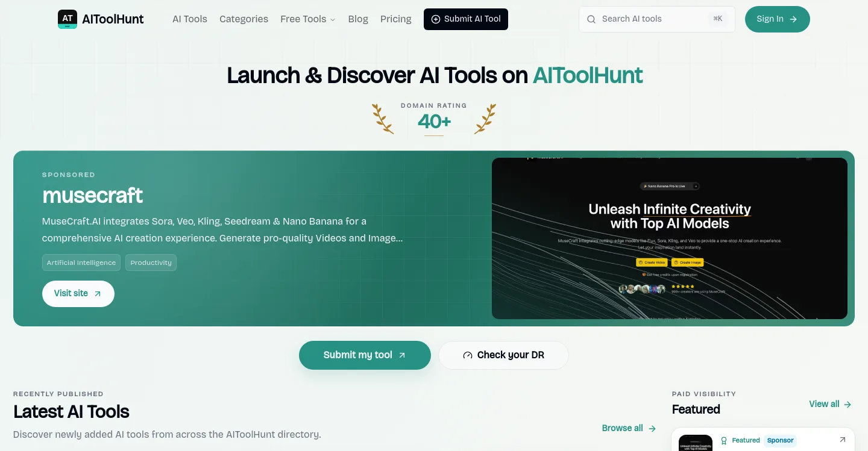The height and width of the screenshot is (451, 868).
Task: Select the Artificial Intelligence tag
Action: (81, 263)
